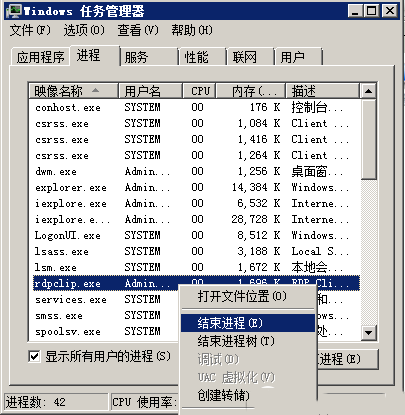Viewport: 405px width, 415px height.
Task: Switch to the 服务 tab
Action: tap(149, 57)
